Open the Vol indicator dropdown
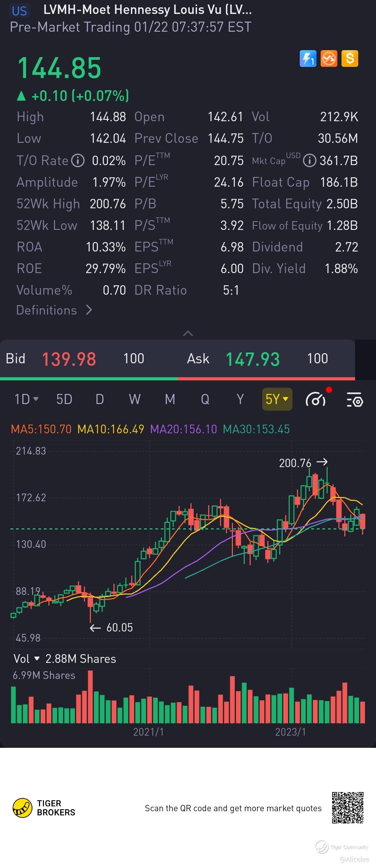The width and height of the screenshot is (376, 868). coord(26,659)
